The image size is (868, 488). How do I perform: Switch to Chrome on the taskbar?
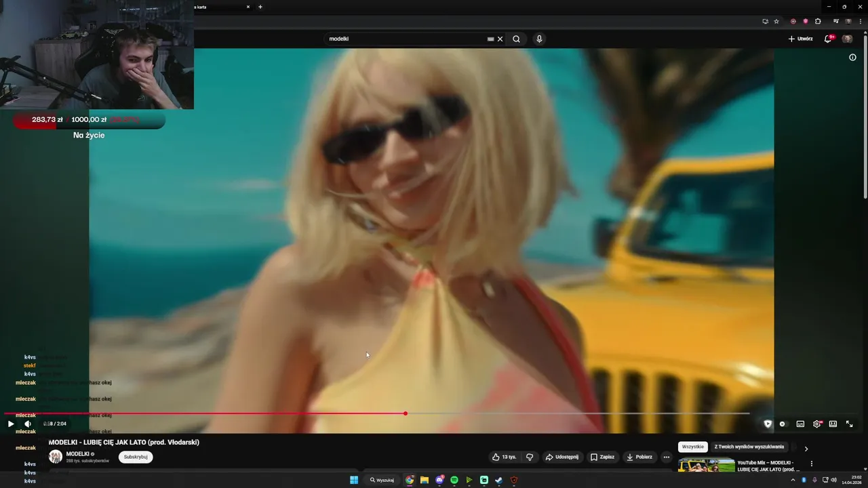[x=410, y=480]
